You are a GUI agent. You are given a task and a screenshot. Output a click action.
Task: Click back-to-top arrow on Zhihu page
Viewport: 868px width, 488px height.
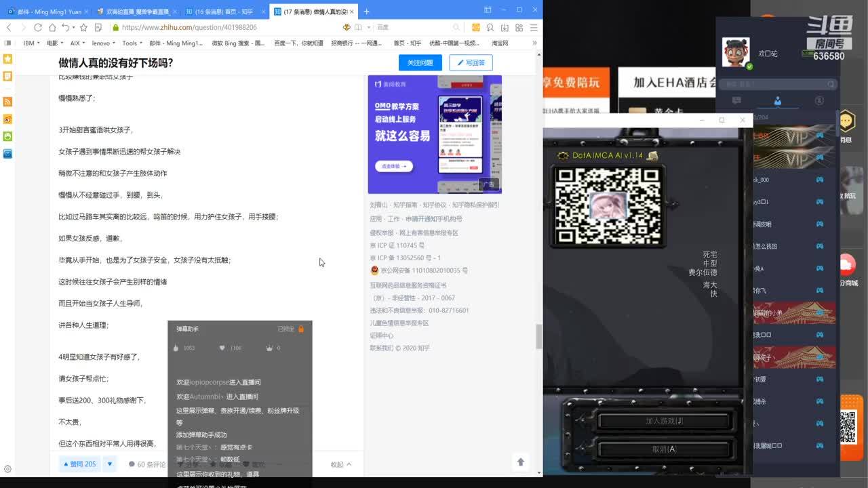coord(521,462)
